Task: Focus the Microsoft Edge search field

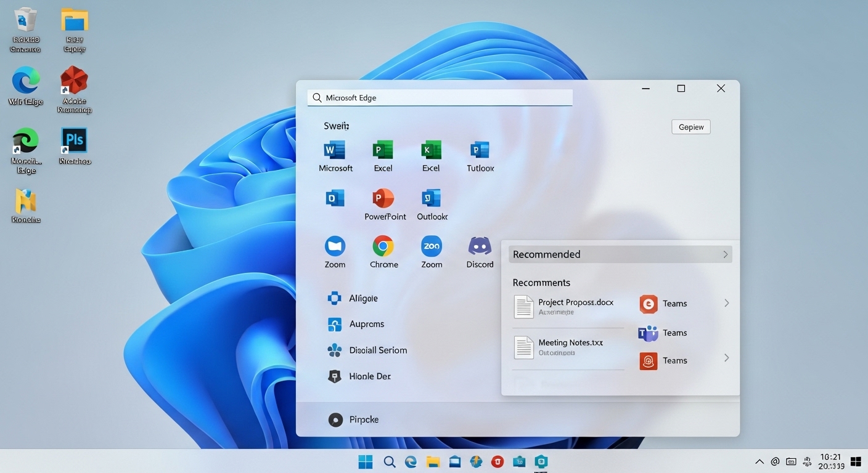Action: click(x=440, y=97)
